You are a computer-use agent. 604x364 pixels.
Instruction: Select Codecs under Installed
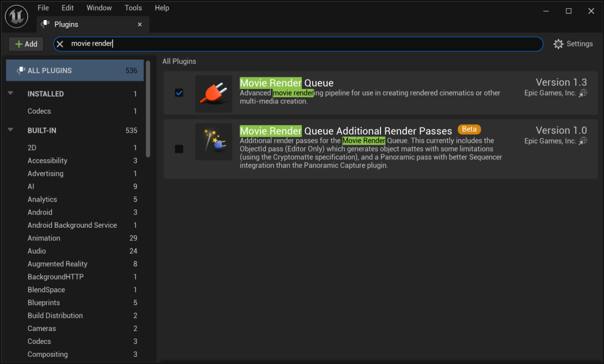point(75,111)
